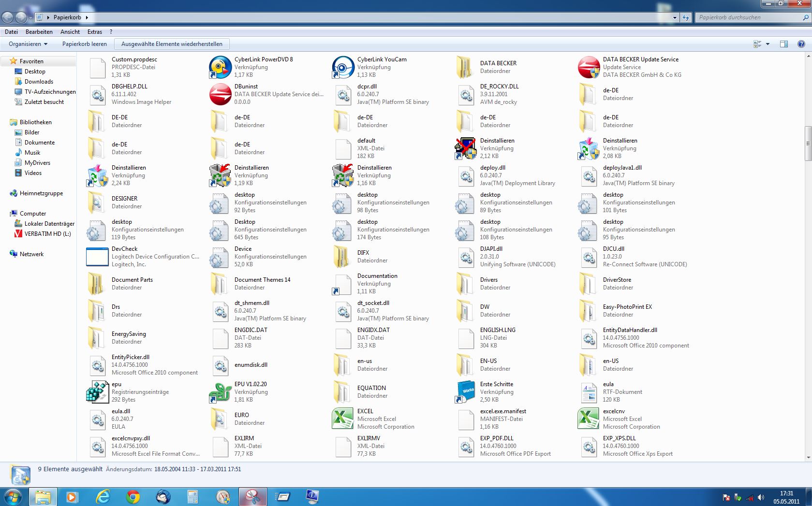This screenshot has height=506, width=812.
Task: Select the Documentation shortcut icon
Action: point(343,284)
